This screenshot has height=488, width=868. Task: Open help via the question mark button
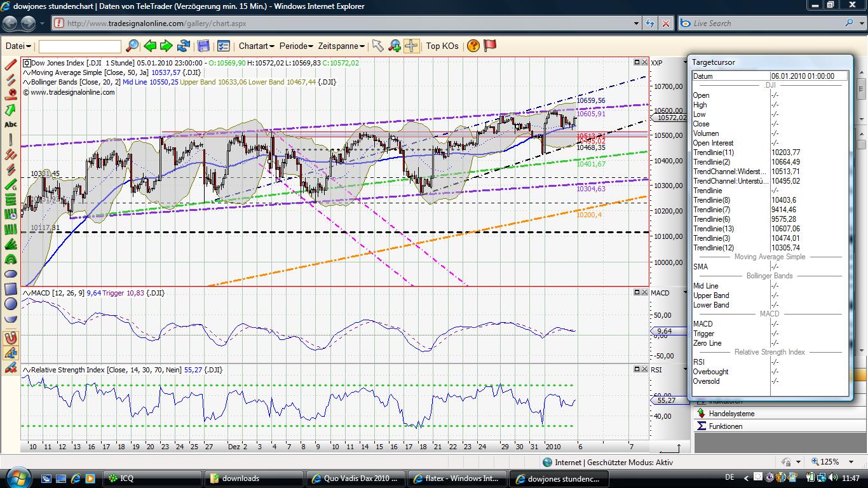(473, 46)
